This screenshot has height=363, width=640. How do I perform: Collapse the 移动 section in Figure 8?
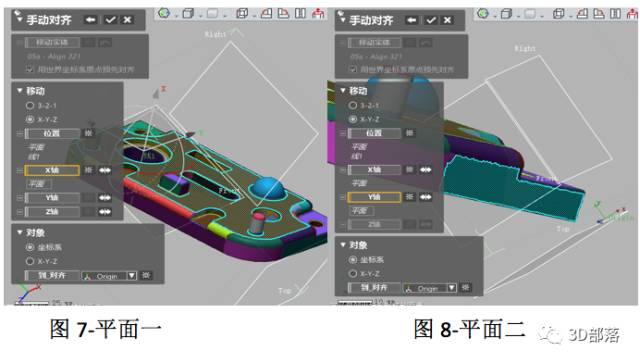(x=342, y=91)
